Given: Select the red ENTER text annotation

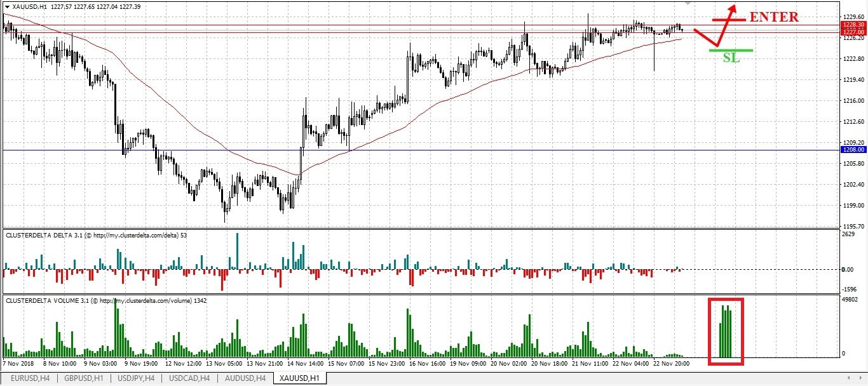Looking at the screenshot, I should [x=774, y=17].
